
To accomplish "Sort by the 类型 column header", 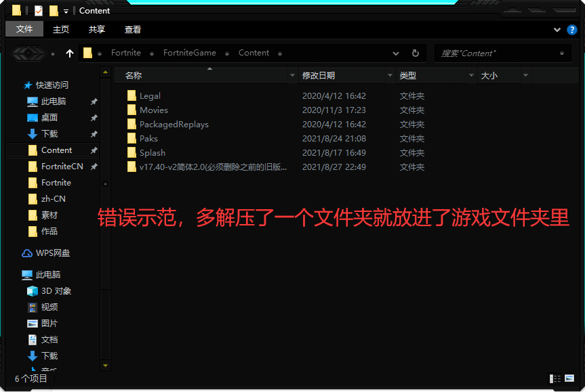I will pyautogui.click(x=431, y=76).
